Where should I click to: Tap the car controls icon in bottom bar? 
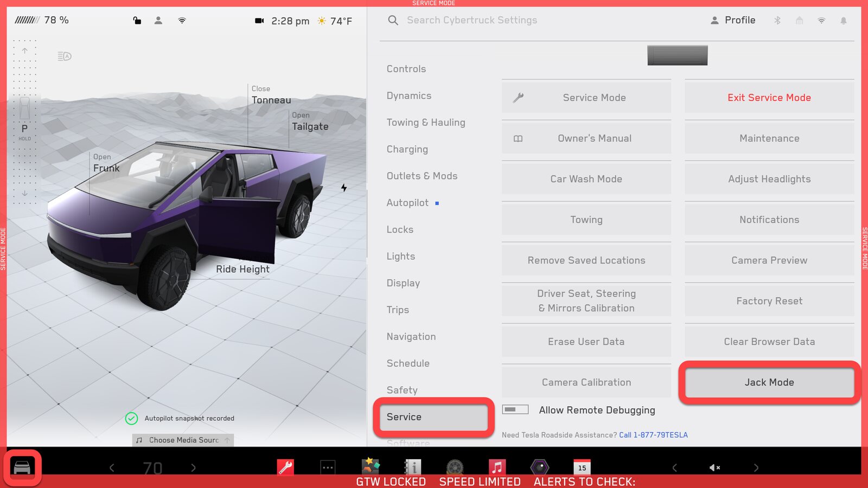(x=22, y=467)
